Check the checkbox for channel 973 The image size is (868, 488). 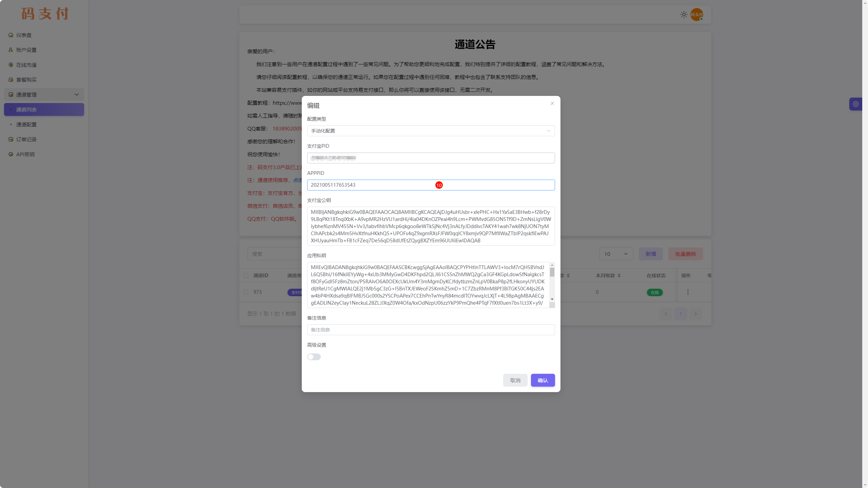click(x=246, y=292)
